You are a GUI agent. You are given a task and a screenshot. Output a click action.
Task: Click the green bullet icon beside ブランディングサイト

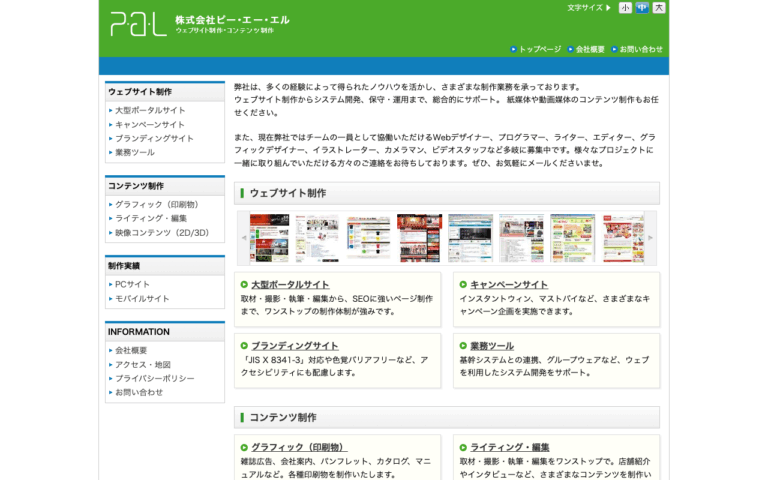(x=244, y=346)
